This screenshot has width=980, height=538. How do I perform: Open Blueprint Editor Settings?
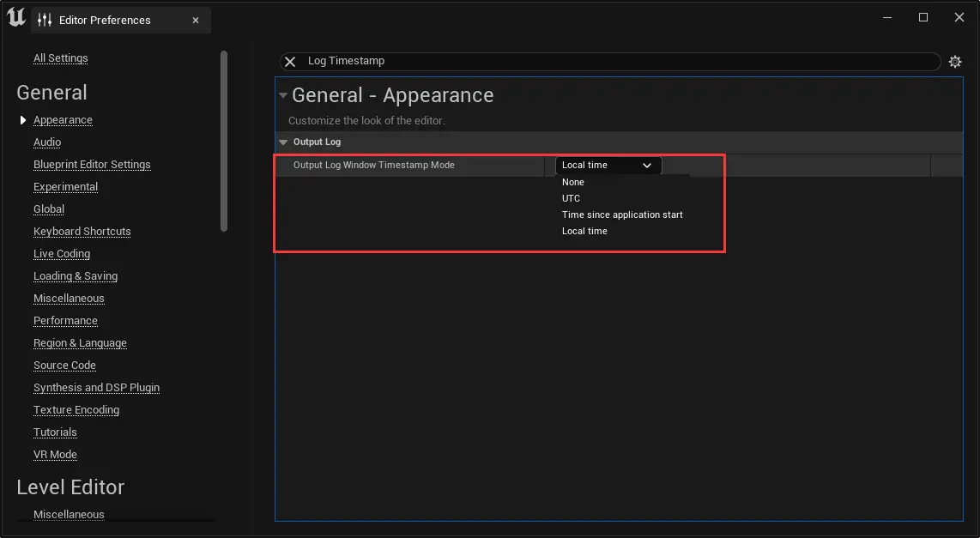[x=92, y=165]
